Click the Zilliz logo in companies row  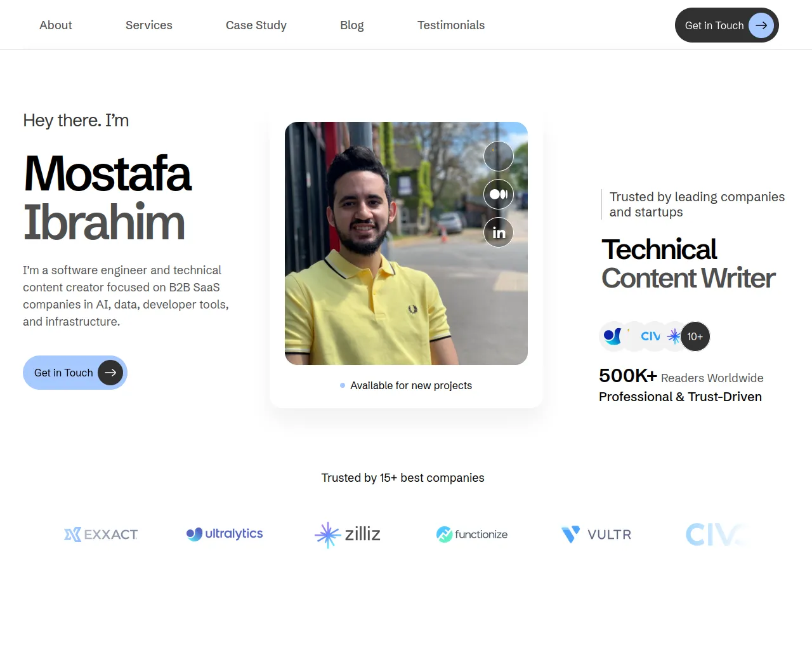(348, 534)
